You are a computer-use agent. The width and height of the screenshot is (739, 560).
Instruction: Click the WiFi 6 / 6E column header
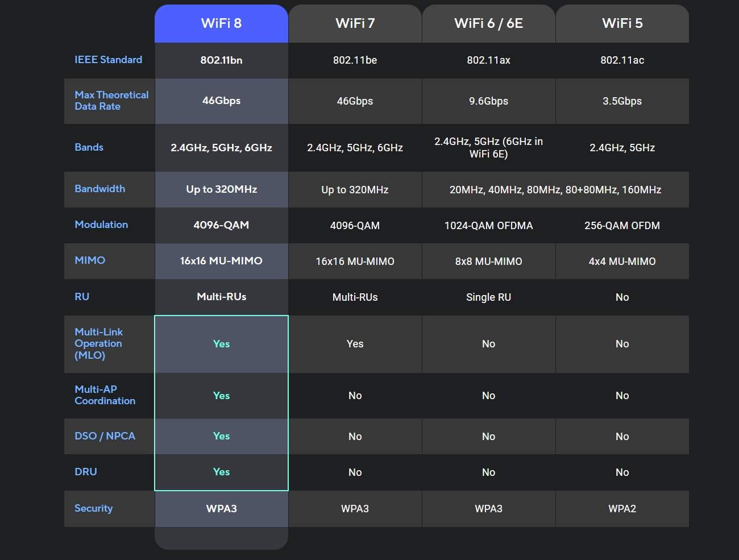coord(488,23)
